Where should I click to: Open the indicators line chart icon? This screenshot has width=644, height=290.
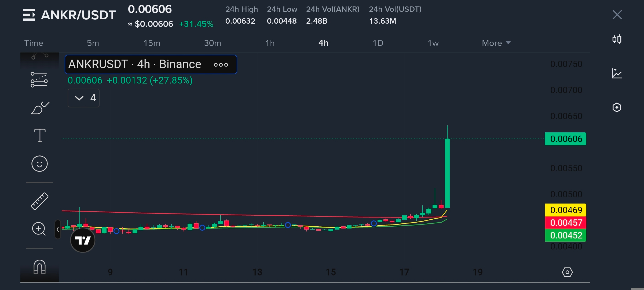[617, 73]
